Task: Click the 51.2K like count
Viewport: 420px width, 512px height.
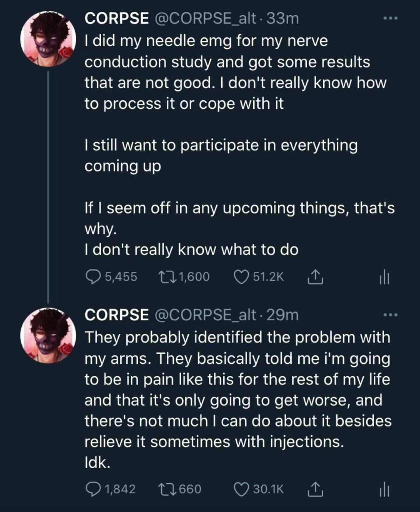Action: (268, 277)
